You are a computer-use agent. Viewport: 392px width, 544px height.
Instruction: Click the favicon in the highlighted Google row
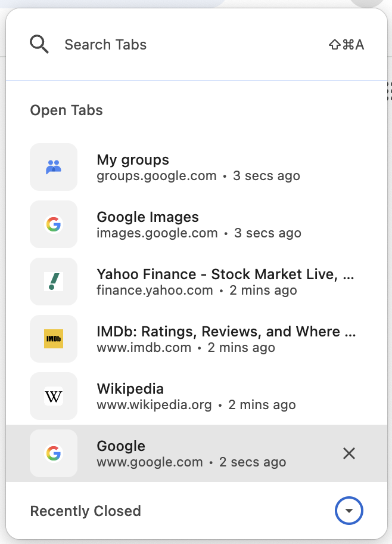(54, 453)
